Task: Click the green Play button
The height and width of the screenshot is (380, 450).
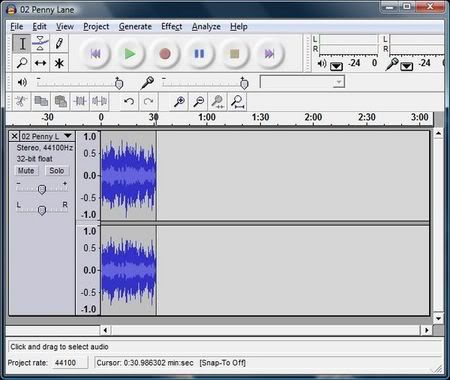Action: [x=130, y=54]
